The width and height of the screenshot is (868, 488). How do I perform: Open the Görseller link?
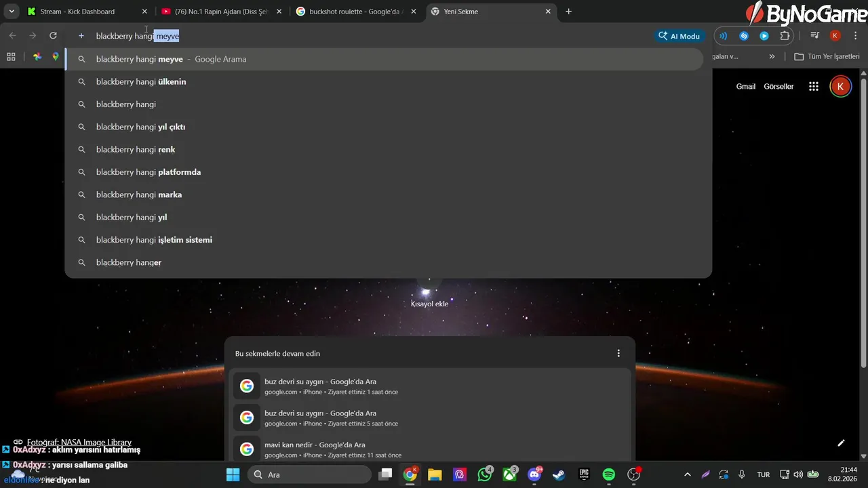coord(778,86)
